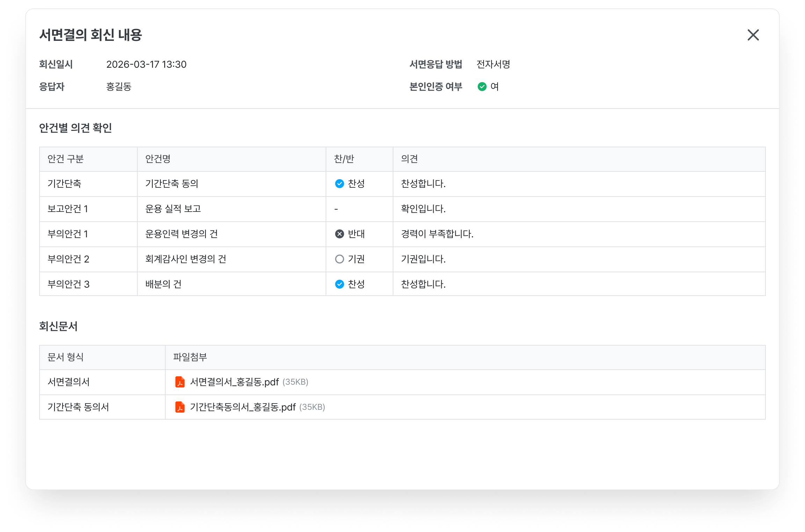Click the 안건 구분 column header
The image size is (805, 532).
point(65,159)
